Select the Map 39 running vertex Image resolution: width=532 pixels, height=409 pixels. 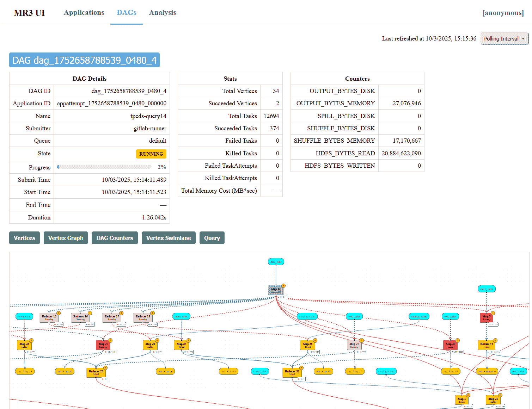[x=450, y=345]
